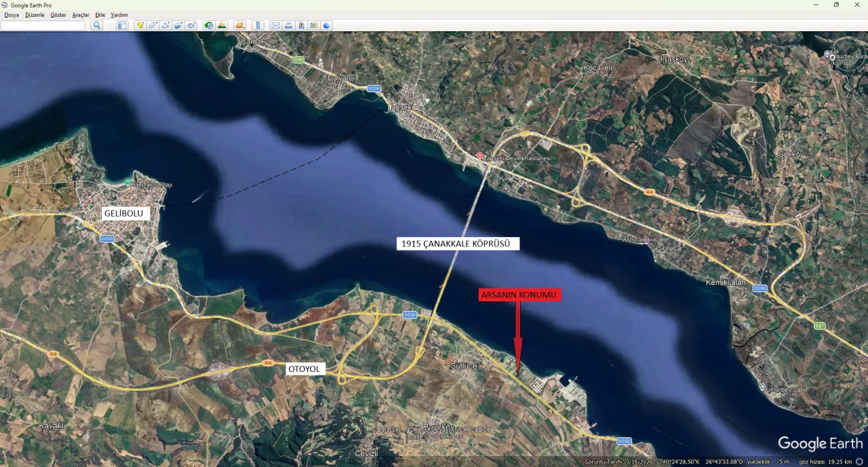Click the streaming status circle icon

point(859,462)
